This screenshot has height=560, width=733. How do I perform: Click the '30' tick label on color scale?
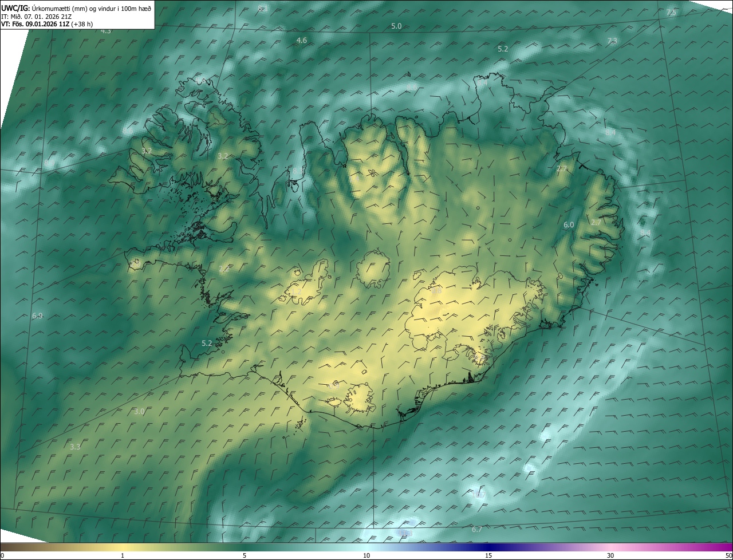point(610,555)
